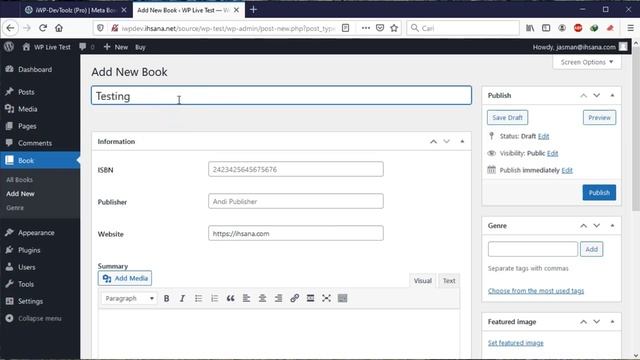640x360 pixels.
Task: Click the Publisher input field
Action: (x=296, y=201)
